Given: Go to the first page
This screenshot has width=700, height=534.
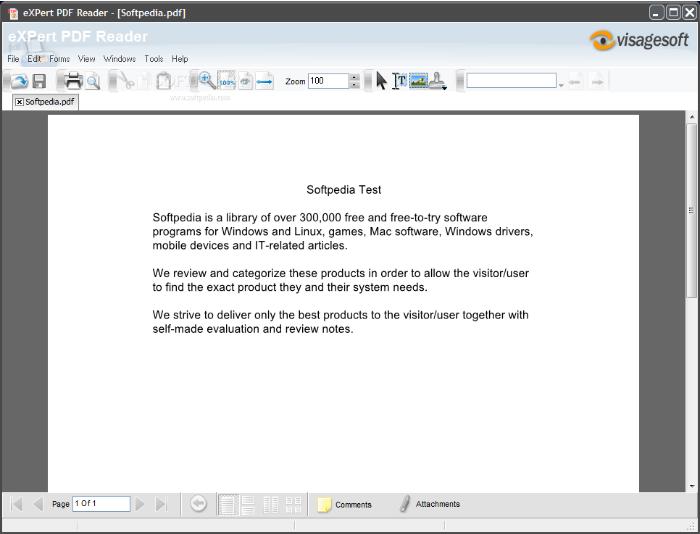Looking at the screenshot, I should 16,504.
